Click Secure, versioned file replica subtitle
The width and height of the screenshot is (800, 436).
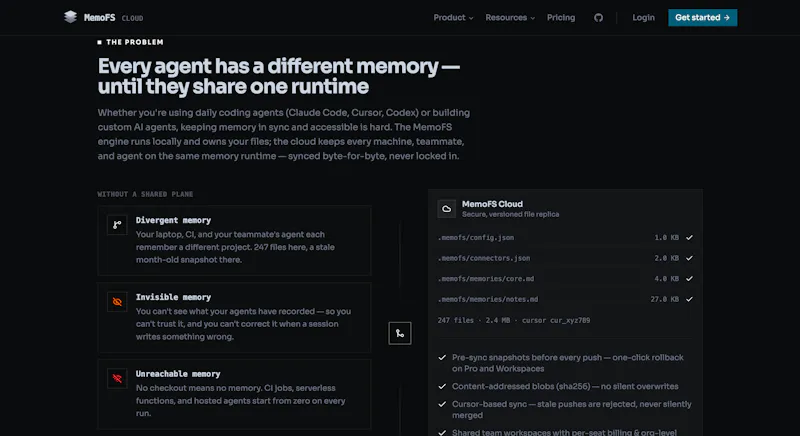511,214
